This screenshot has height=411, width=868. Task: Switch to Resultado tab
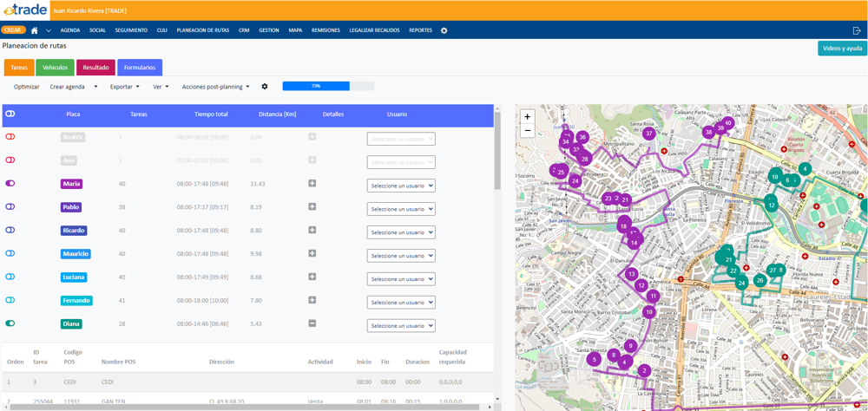pos(95,68)
